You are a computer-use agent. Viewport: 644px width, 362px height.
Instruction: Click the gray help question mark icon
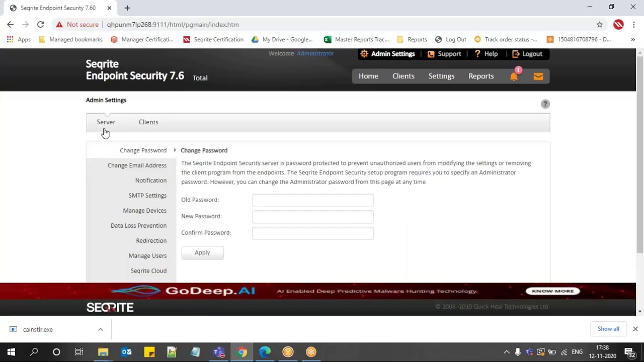tap(545, 104)
